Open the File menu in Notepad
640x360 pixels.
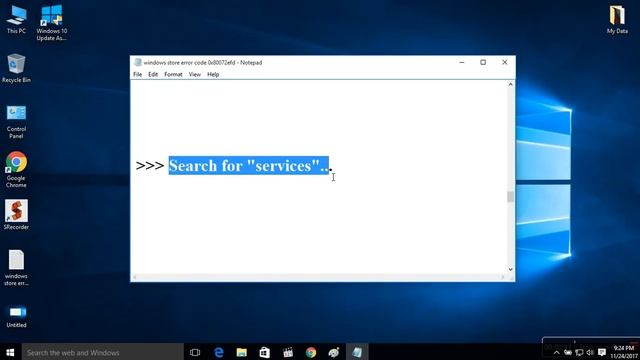(138, 74)
